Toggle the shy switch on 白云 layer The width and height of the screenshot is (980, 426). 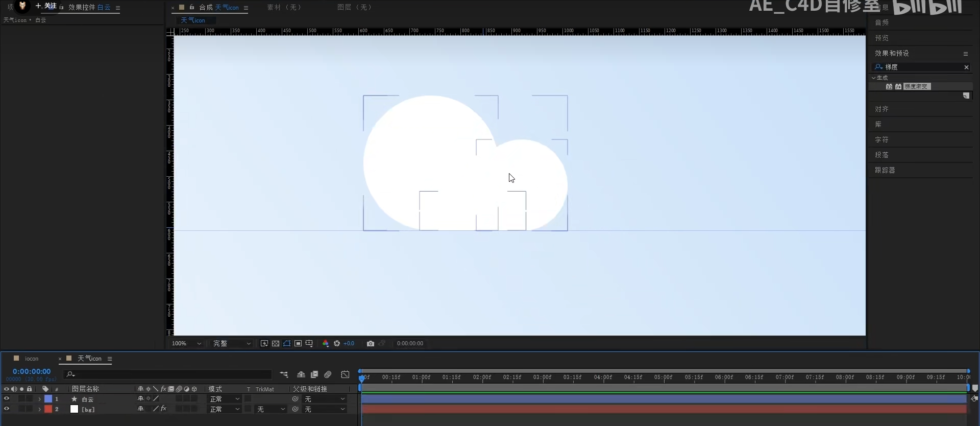tap(141, 399)
